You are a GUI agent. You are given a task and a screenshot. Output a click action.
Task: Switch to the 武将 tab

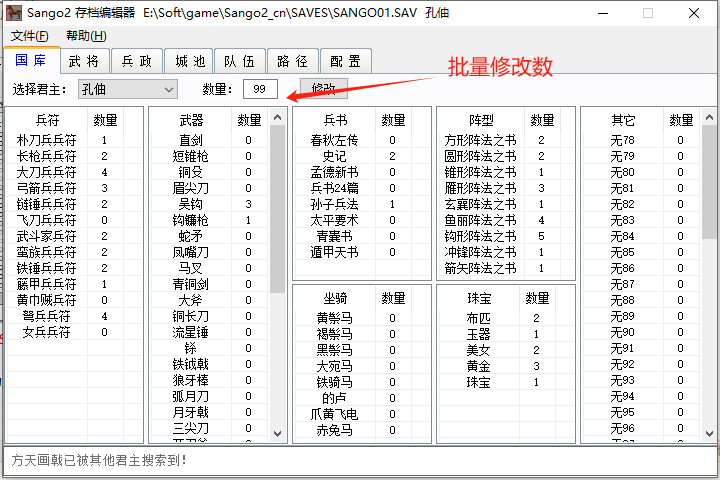tap(84, 61)
